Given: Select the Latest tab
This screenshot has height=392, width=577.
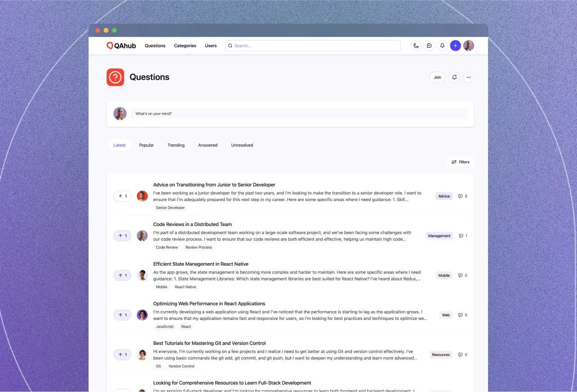Looking at the screenshot, I should (119, 145).
